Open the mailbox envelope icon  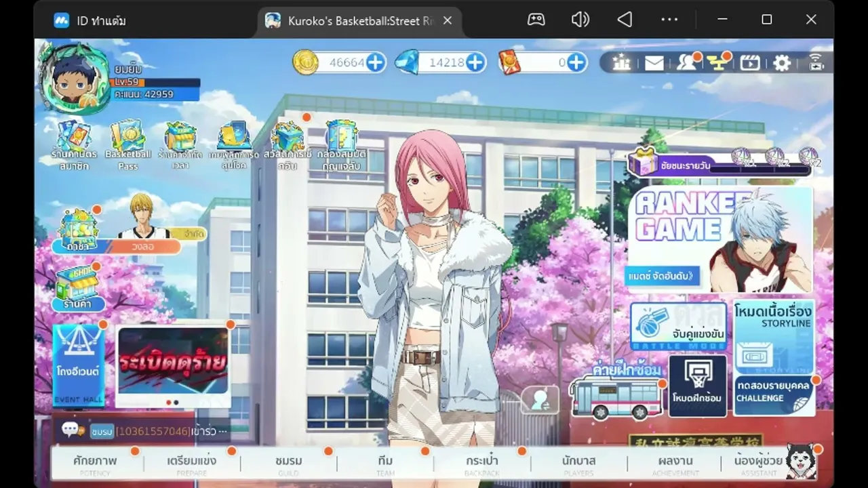[x=654, y=63]
